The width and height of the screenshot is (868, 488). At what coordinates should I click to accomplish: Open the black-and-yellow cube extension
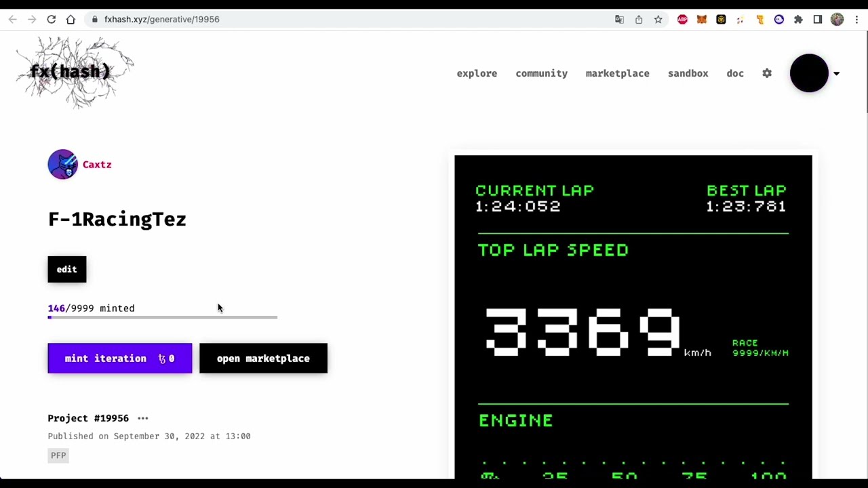[721, 20]
